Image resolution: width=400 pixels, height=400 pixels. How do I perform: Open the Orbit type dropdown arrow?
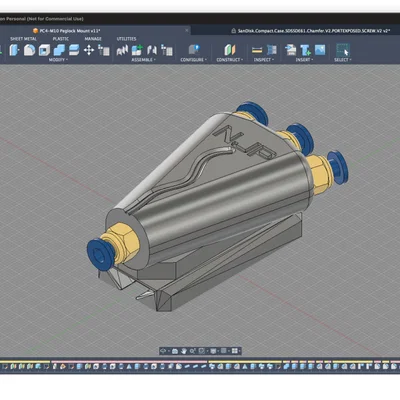click(x=169, y=351)
